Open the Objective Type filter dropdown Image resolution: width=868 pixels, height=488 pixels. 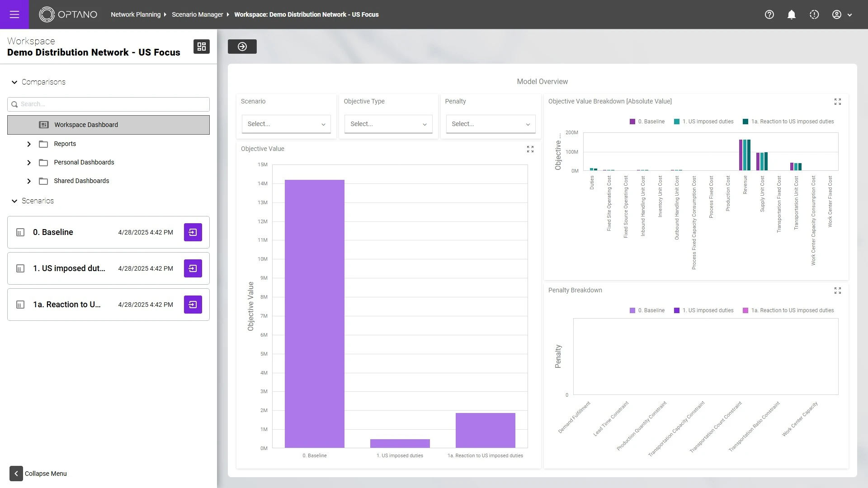[x=388, y=124]
